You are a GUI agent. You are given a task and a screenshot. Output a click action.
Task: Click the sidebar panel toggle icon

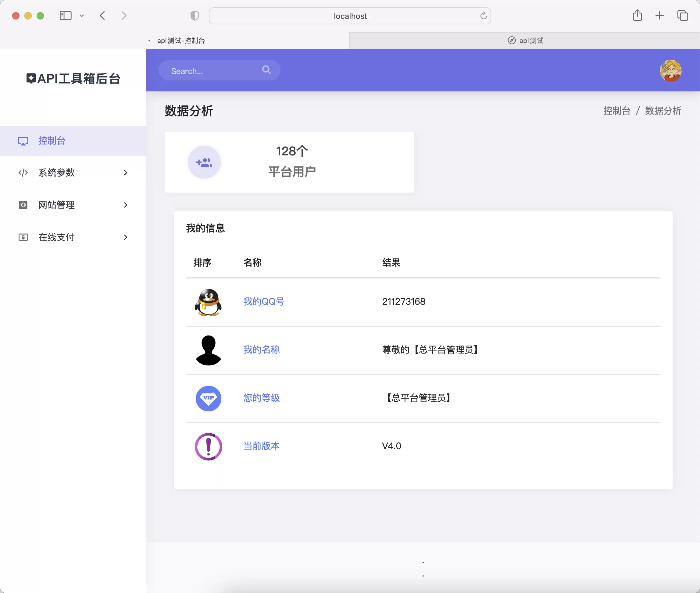tap(66, 16)
